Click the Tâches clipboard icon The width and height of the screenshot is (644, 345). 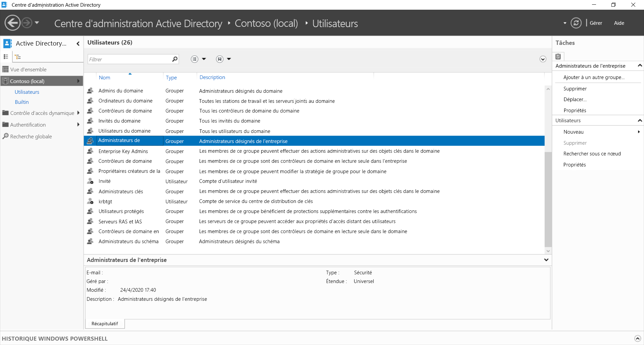click(x=558, y=56)
